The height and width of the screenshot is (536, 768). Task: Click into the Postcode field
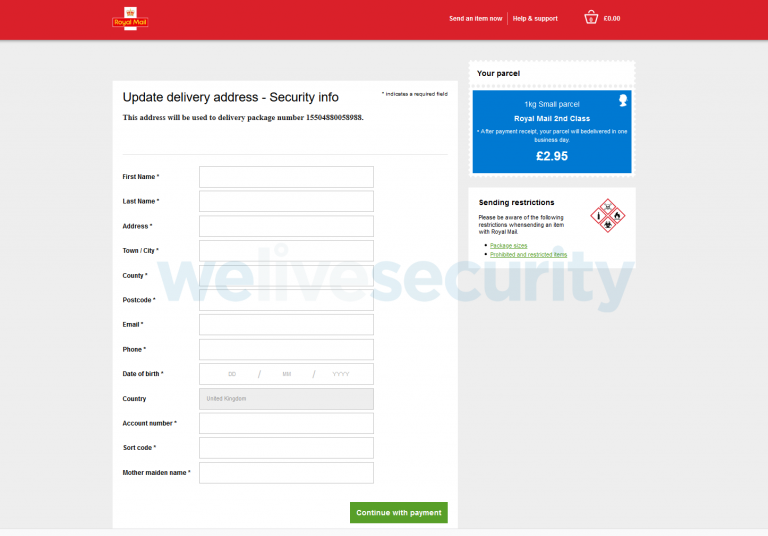pyautogui.click(x=286, y=300)
